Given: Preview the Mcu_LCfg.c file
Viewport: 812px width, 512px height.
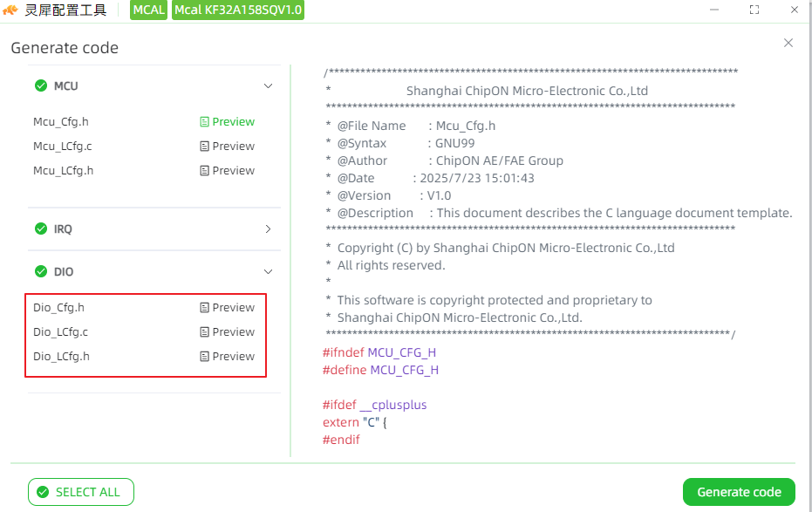Looking at the screenshot, I should click(228, 146).
